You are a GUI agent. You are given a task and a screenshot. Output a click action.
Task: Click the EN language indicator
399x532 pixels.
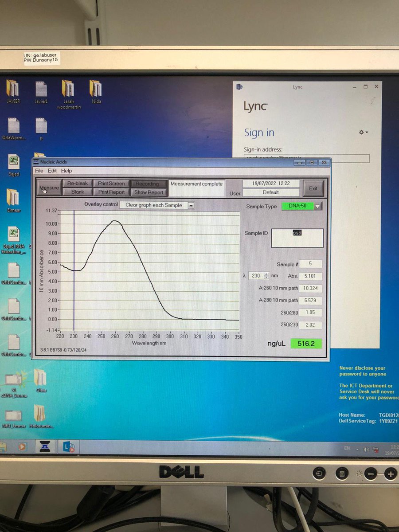point(347,449)
